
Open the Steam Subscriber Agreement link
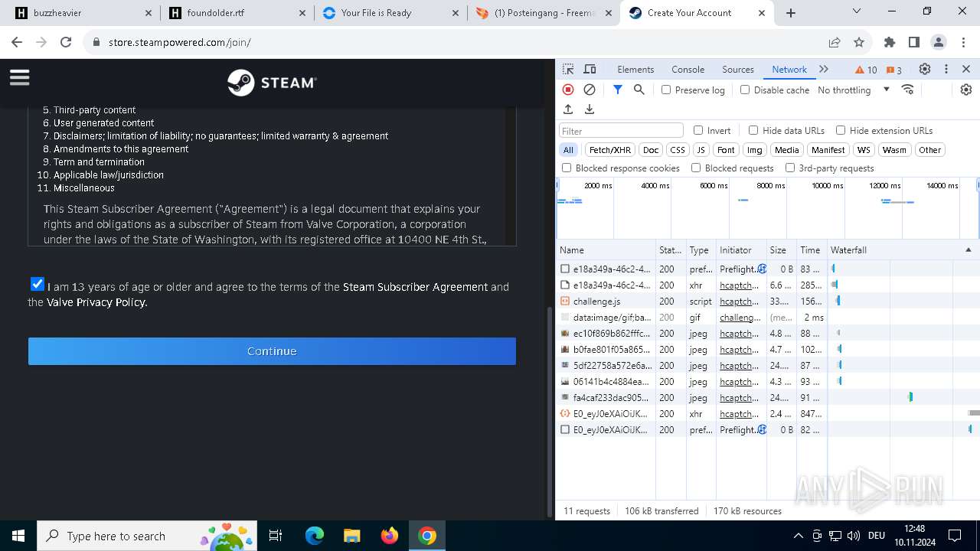pos(415,287)
